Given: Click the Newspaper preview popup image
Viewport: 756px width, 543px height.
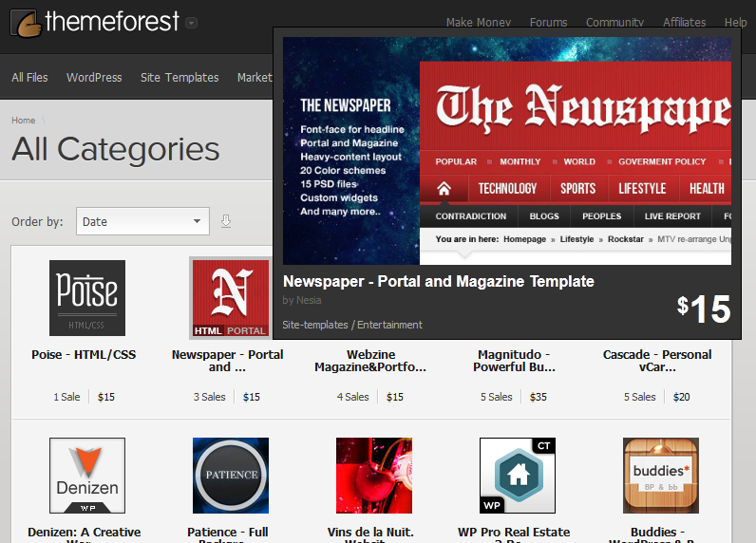Looking at the screenshot, I should [x=507, y=151].
